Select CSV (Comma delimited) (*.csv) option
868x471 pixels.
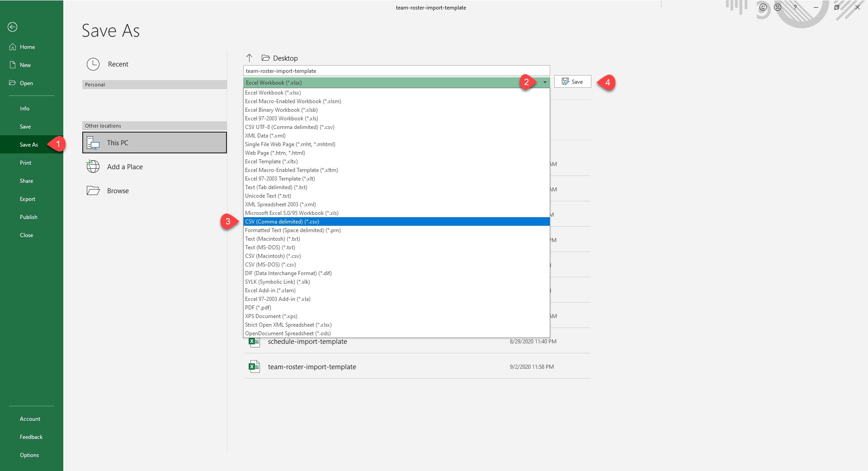tap(396, 222)
